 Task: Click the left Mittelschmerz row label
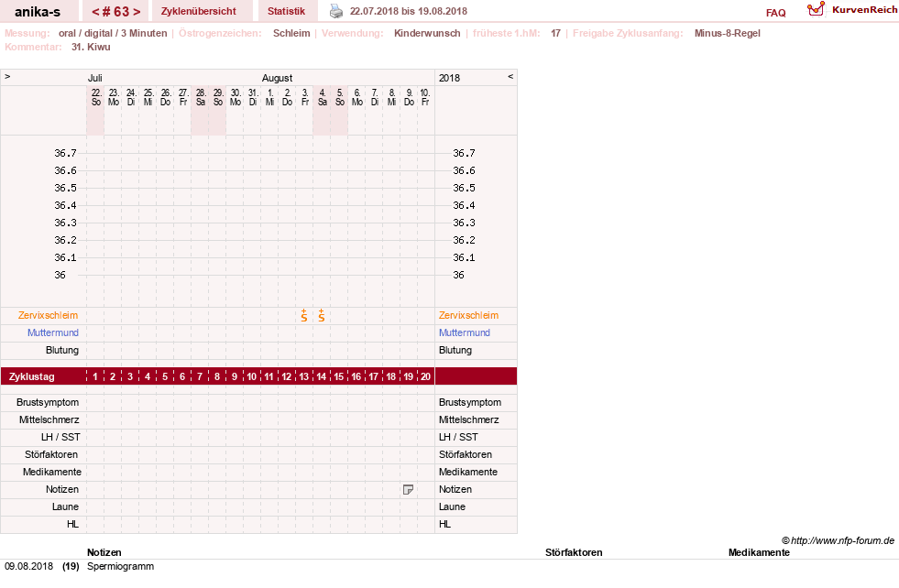click(49, 419)
